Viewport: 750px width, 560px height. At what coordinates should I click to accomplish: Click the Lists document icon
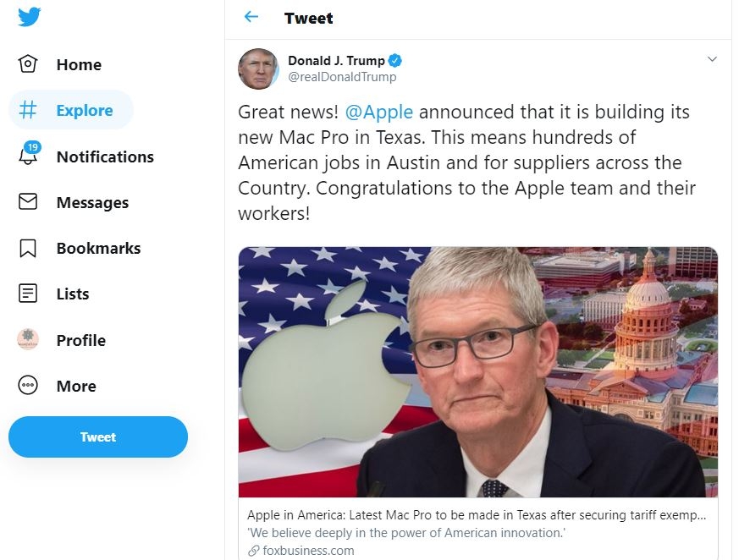[x=28, y=294]
